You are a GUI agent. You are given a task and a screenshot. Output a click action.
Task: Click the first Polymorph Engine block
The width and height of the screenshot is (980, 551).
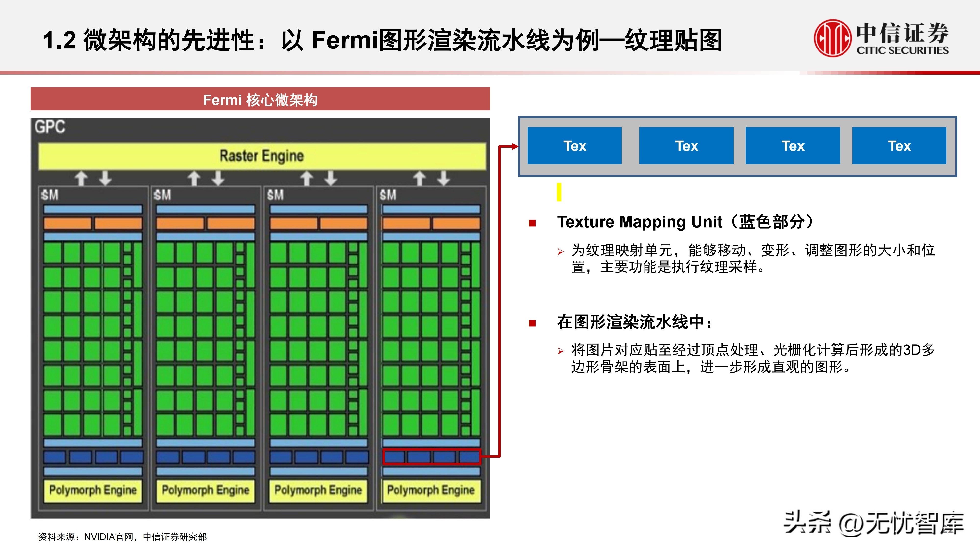(92, 491)
